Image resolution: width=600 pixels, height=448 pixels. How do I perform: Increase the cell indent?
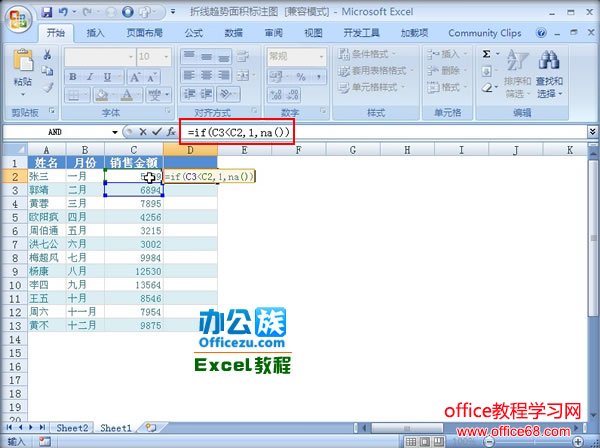pos(207,94)
